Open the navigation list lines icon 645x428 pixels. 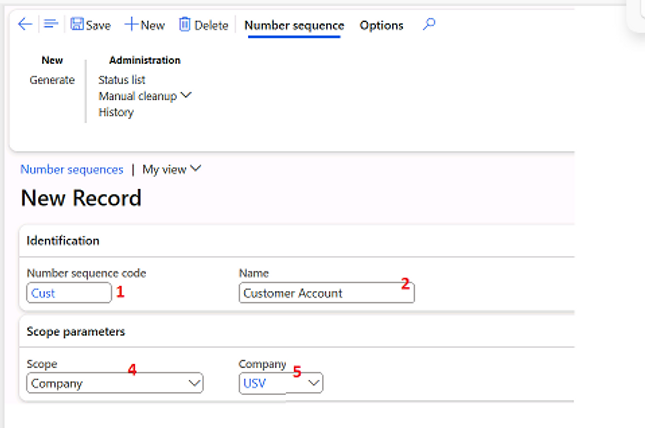point(51,25)
